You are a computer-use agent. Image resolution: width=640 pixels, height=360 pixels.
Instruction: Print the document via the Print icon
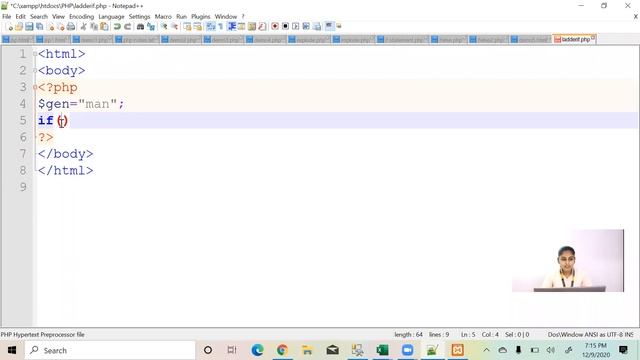point(71,27)
